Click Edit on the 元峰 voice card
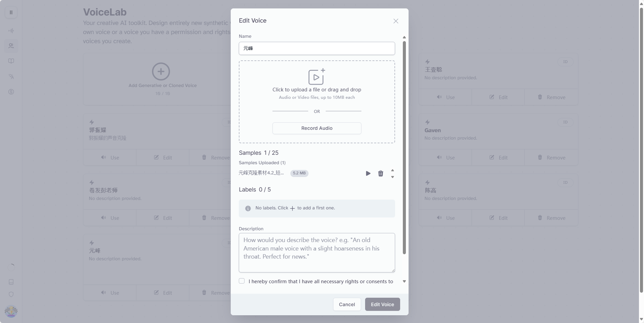The image size is (644, 323). coord(163,293)
